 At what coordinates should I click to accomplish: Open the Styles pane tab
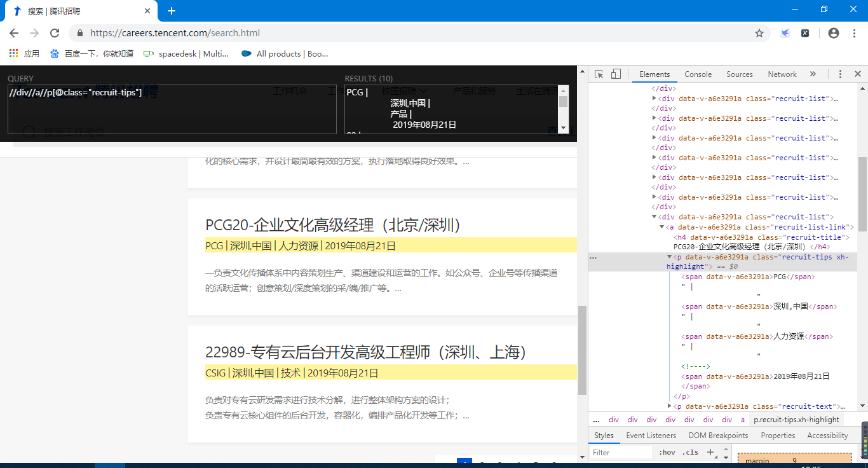[x=604, y=436]
